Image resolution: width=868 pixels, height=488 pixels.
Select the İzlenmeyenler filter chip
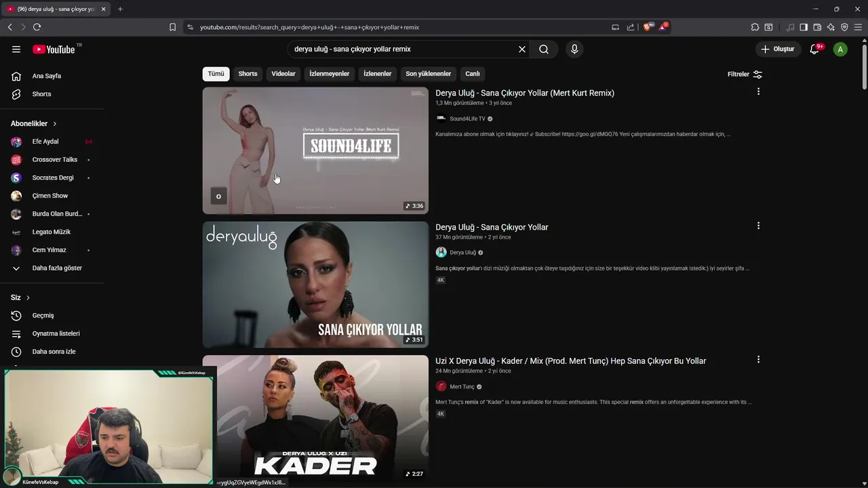(x=329, y=74)
